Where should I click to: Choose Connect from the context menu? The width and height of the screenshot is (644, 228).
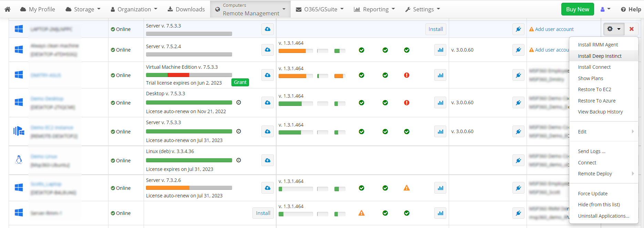(x=587, y=163)
